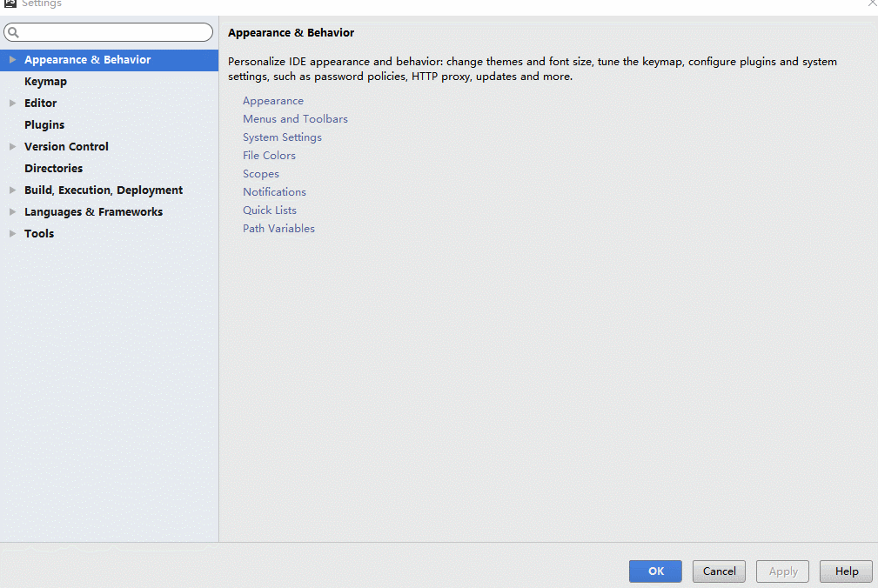Expand the Tools section arrow
This screenshot has width=878, height=588.
12,234
